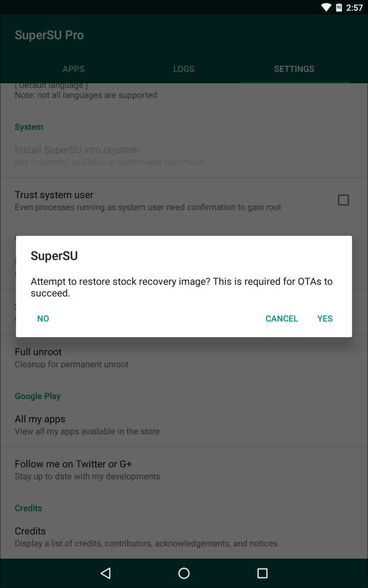Tap the Wi-Fi status icon

[x=326, y=7]
